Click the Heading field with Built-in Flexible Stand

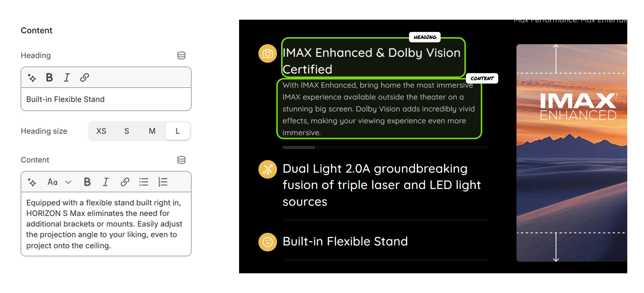coord(106,100)
